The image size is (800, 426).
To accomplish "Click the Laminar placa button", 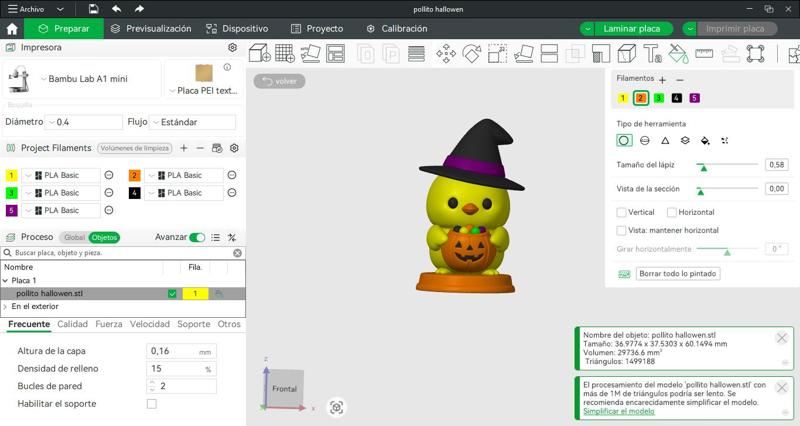I will tap(633, 29).
